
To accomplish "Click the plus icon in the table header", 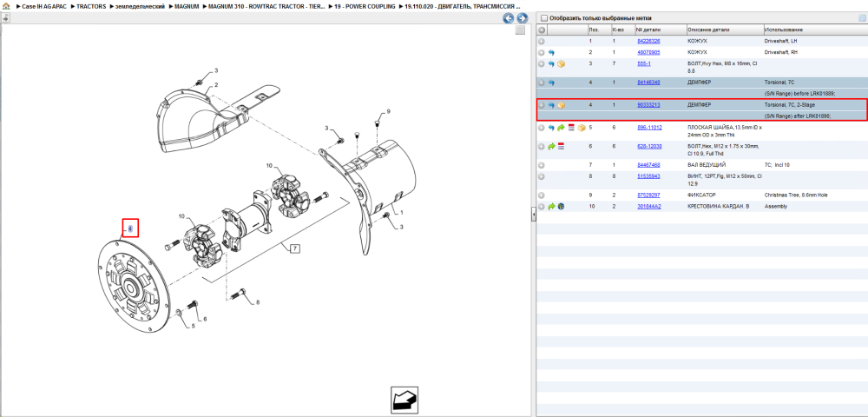I will click(542, 30).
